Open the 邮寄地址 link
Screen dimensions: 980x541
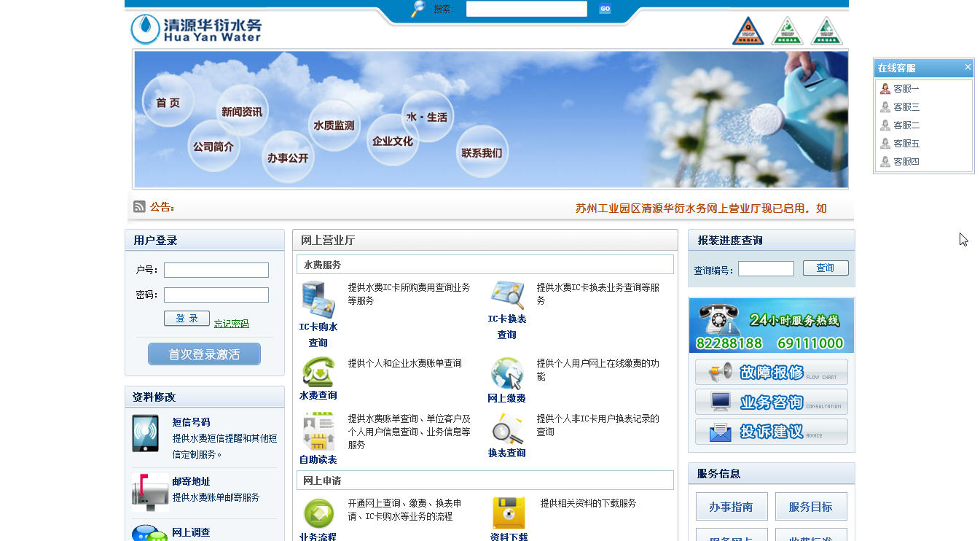click(x=191, y=481)
